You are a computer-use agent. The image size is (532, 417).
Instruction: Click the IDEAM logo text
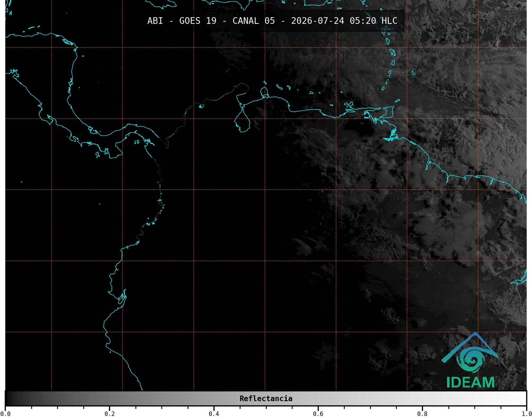[470, 382]
